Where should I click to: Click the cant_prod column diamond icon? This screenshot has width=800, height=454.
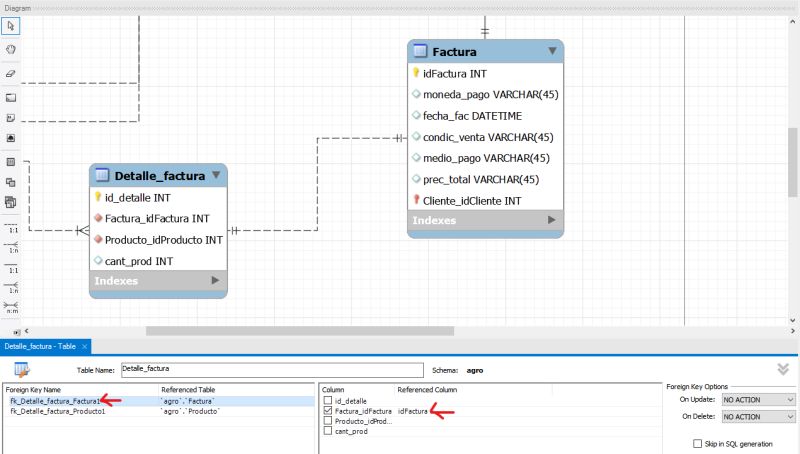pos(98,261)
